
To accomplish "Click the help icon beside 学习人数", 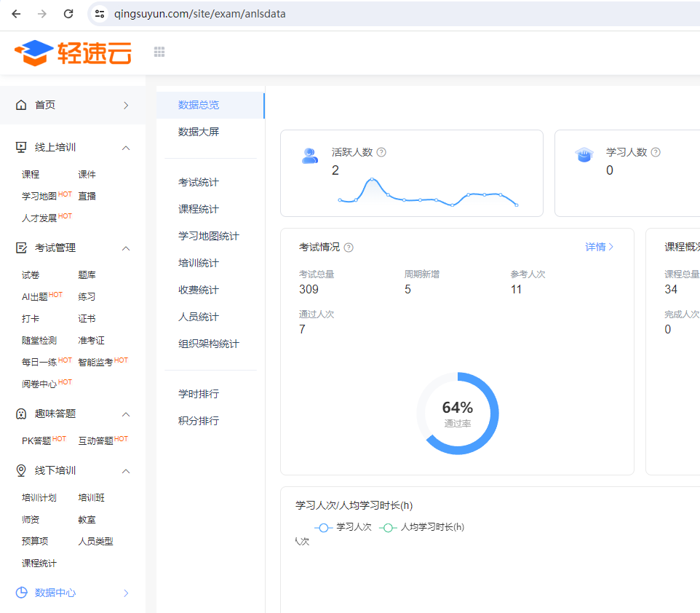I will point(656,152).
